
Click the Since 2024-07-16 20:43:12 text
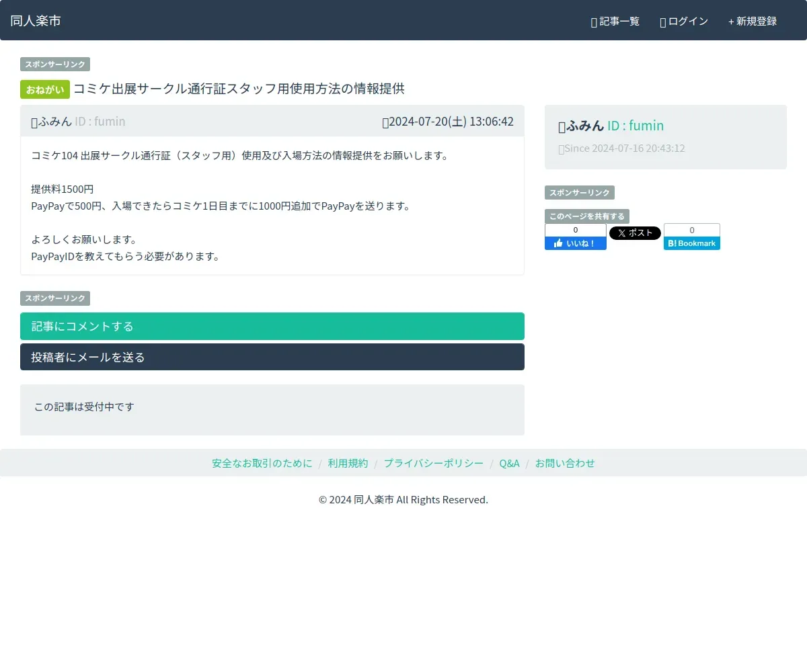coord(625,149)
